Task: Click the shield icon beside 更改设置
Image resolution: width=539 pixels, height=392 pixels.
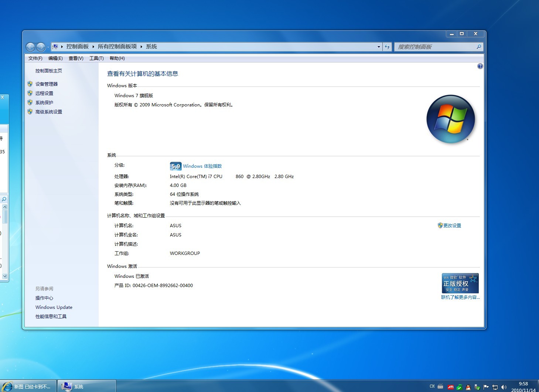Action: [x=440, y=225]
